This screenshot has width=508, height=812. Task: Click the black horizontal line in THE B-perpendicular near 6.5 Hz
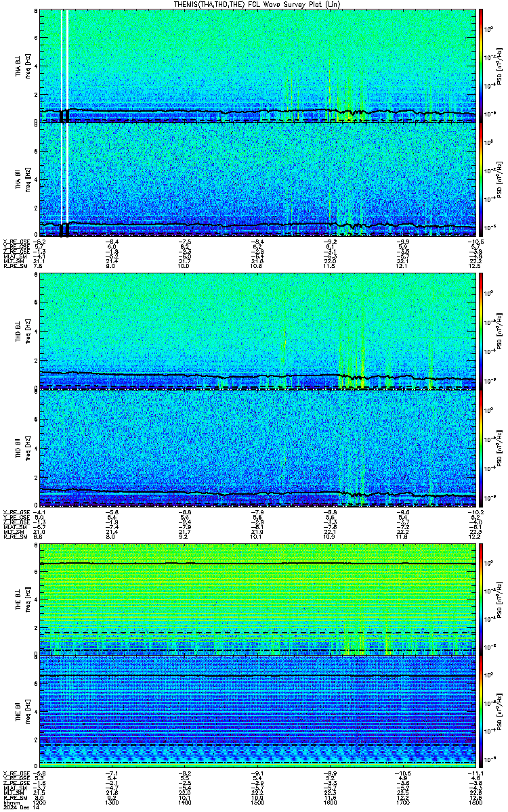click(x=257, y=563)
